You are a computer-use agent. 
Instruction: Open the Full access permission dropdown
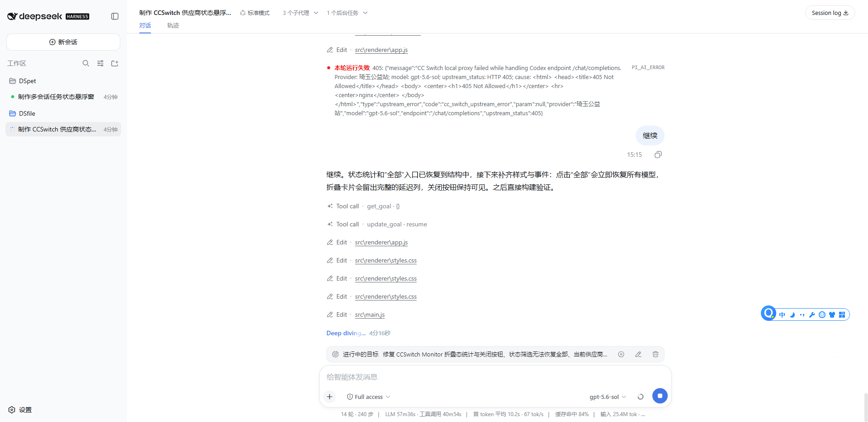pyautogui.click(x=368, y=397)
